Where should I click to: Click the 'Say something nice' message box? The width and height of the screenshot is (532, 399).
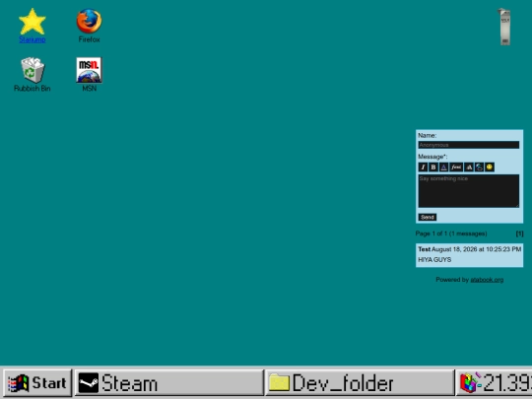pyautogui.click(x=469, y=191)
